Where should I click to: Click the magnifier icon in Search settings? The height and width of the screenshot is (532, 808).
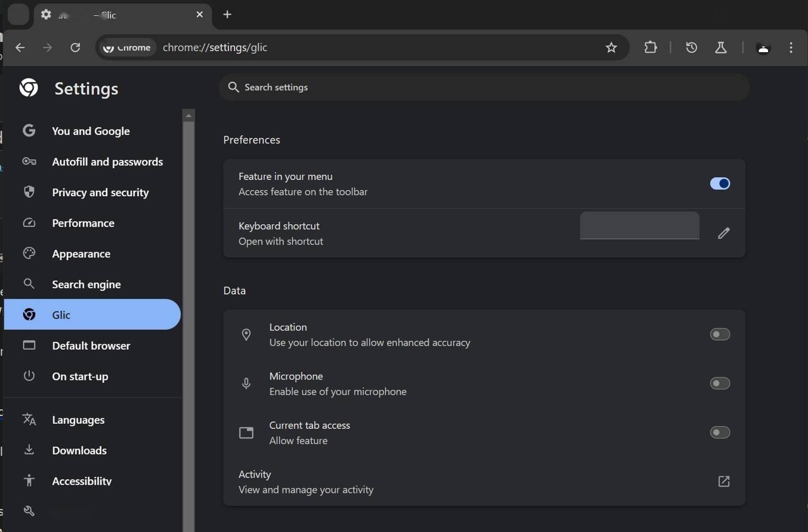(233, 87)
